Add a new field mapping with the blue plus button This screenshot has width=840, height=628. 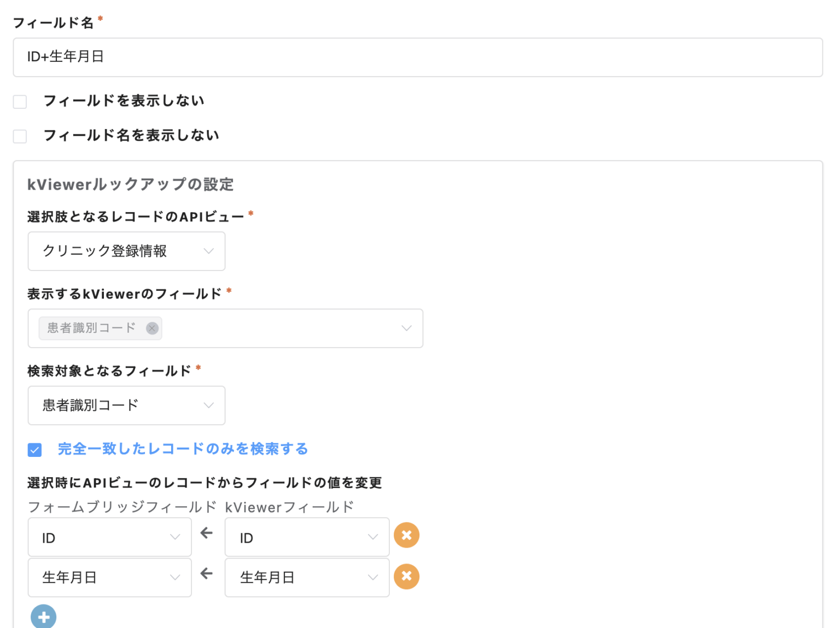[x=44, y=617]
